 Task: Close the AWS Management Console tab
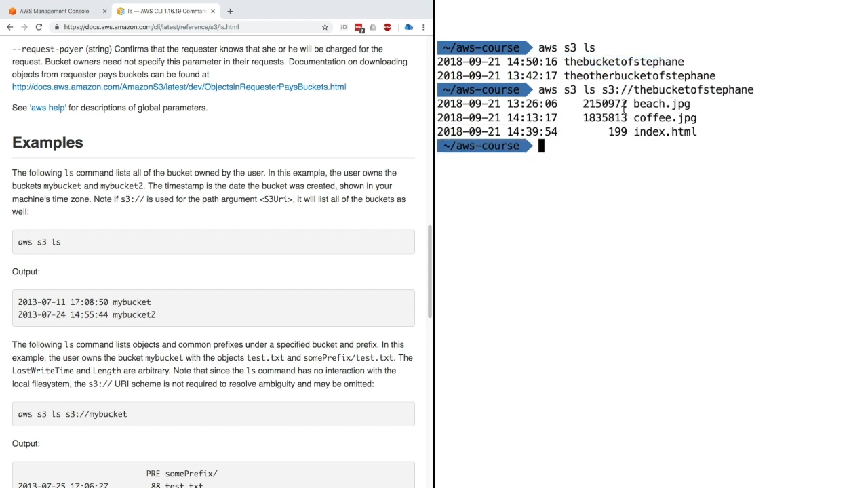tap(104, 11)
